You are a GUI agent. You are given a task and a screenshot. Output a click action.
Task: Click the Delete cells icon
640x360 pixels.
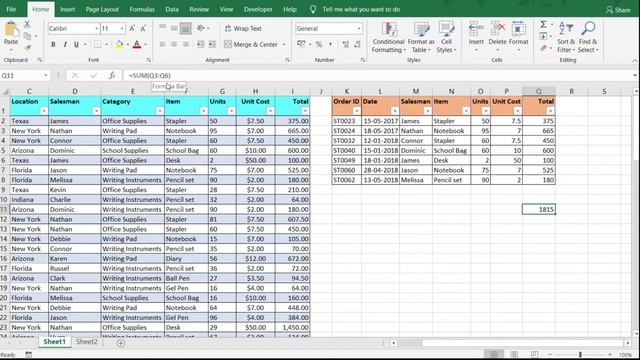[x=498, y=29]
